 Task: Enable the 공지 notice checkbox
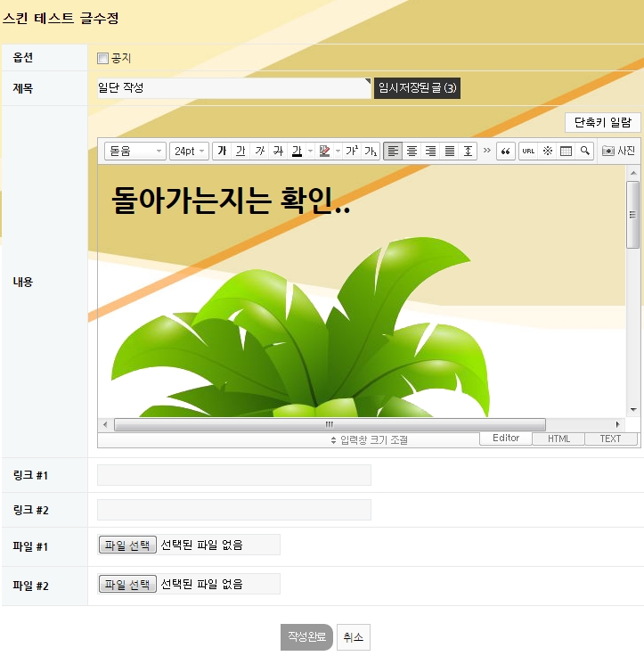point(102,59)
